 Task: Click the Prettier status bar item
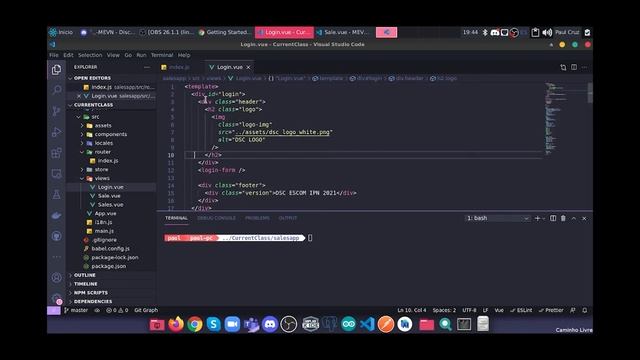[x=551, y=310]
